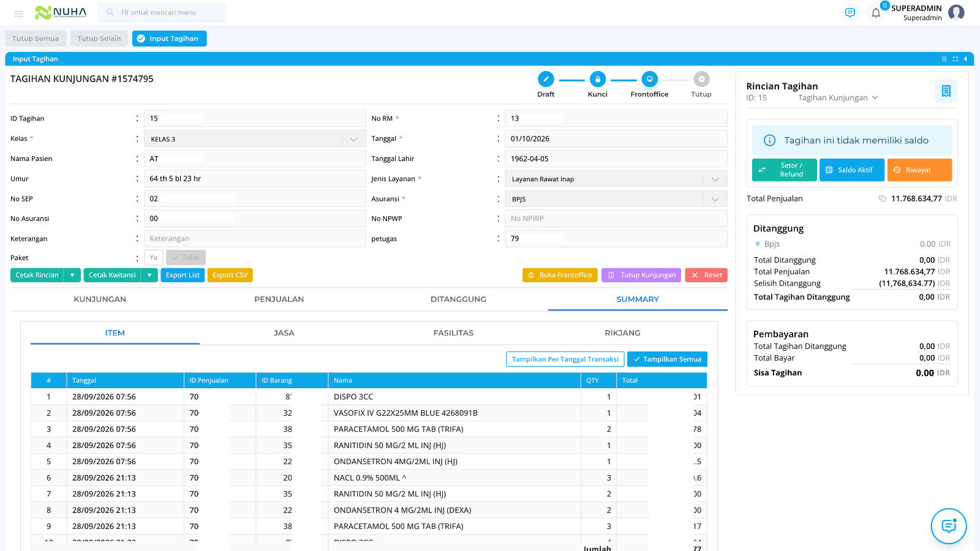
Task: Switch to Tampilkan Per Tanggal Transaksi
Action: click(x=565, y=359)
